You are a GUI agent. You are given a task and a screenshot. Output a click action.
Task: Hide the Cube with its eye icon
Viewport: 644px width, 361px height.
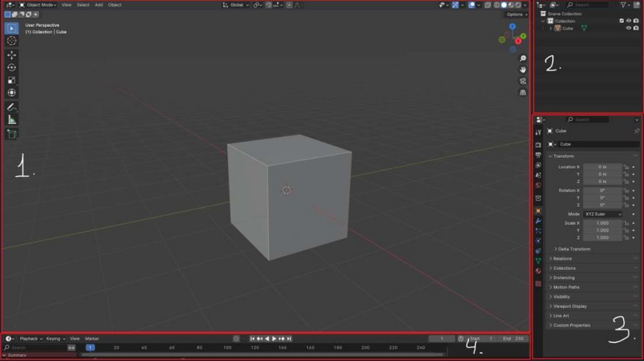628,28
